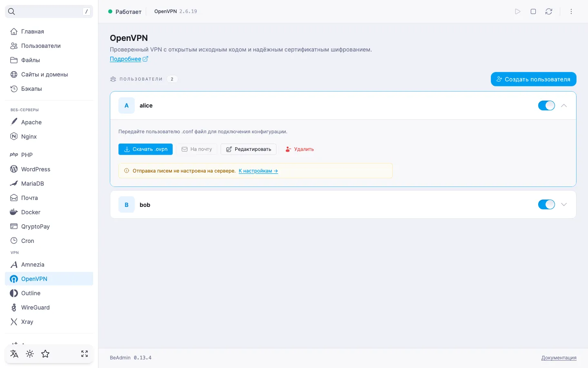Viewport: 588px width, 368px height.
Task: Click the favorites star icon
Action: (x=45, y=354)
